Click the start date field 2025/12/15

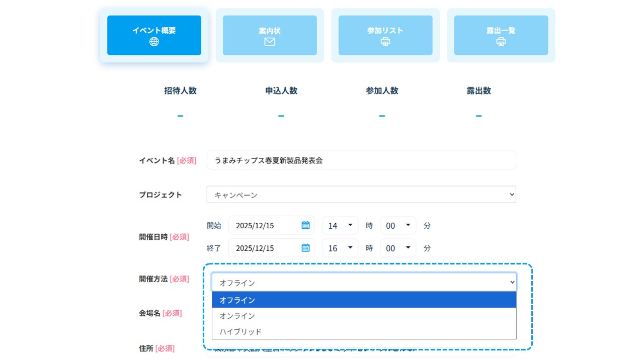(264, 225)
